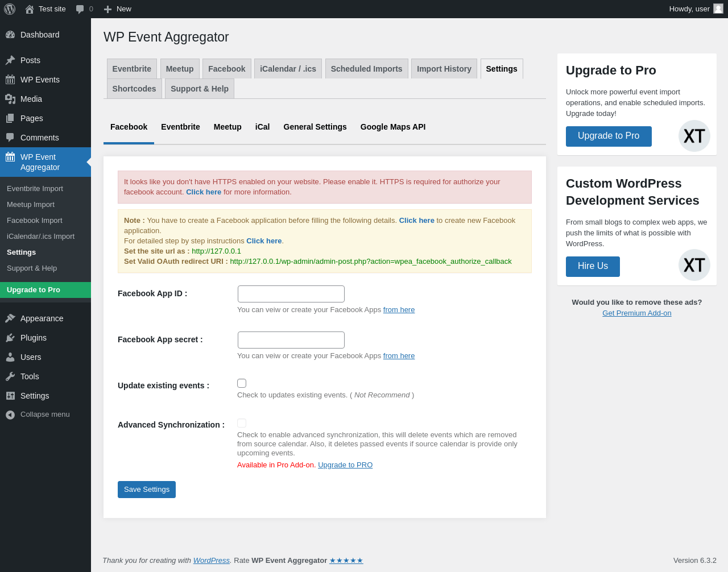This screenshot has height=572, width=728.
Task: Open the Meetup main tab
Action: point(180,69)
